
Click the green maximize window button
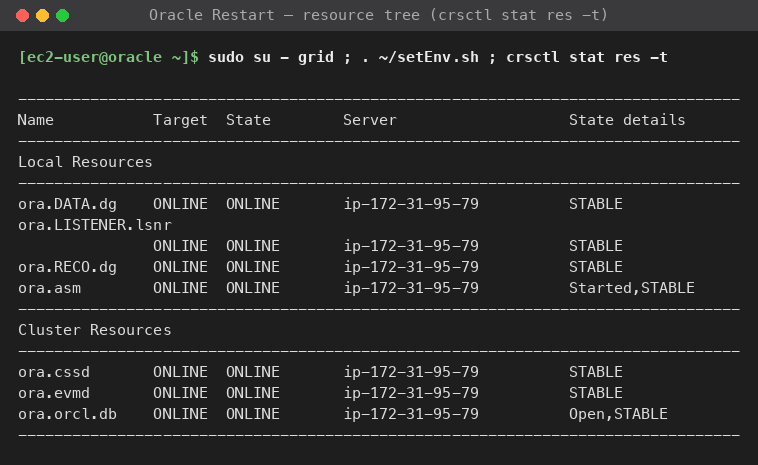pos(62,15)
